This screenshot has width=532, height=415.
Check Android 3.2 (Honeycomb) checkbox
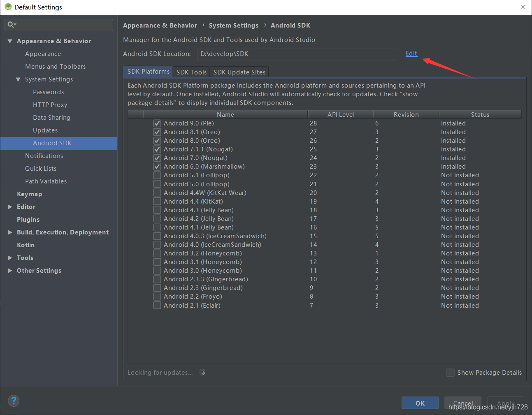pos(157,253)
